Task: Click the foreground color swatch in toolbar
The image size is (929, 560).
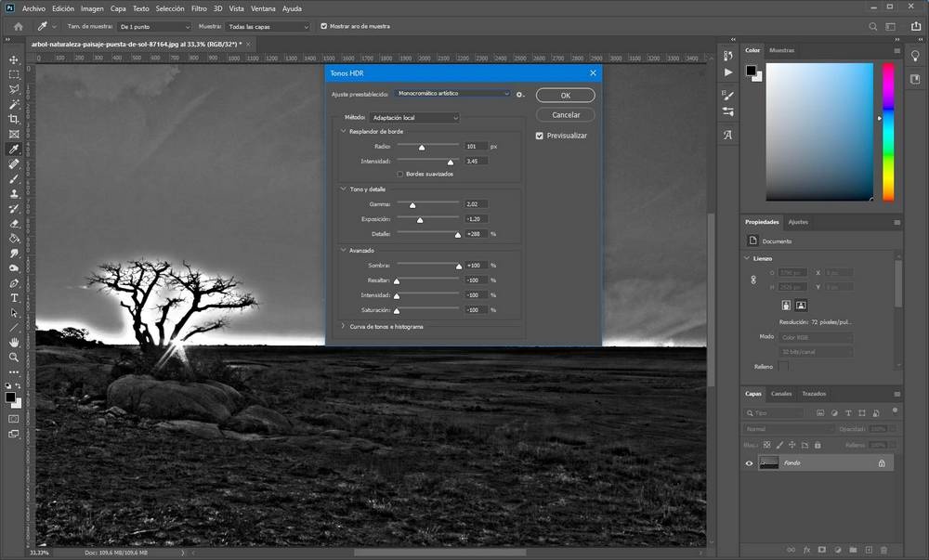Action: coord(10,397)
